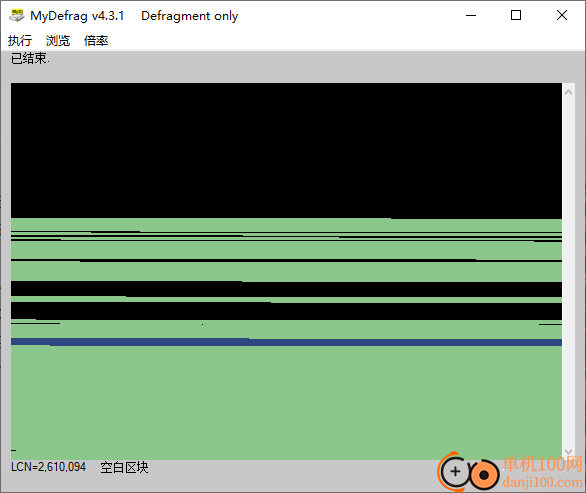The width and height of the screenshot is (586, 493).
Task: Click the LCN=2,610,094 status text
Action: [48, 467]
